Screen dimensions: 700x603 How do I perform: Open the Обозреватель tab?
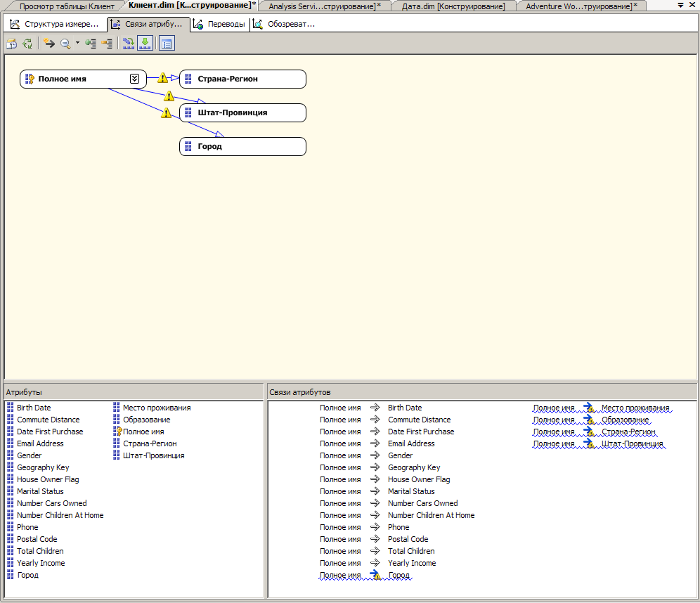pyautogui.click(x=285, y=24)
